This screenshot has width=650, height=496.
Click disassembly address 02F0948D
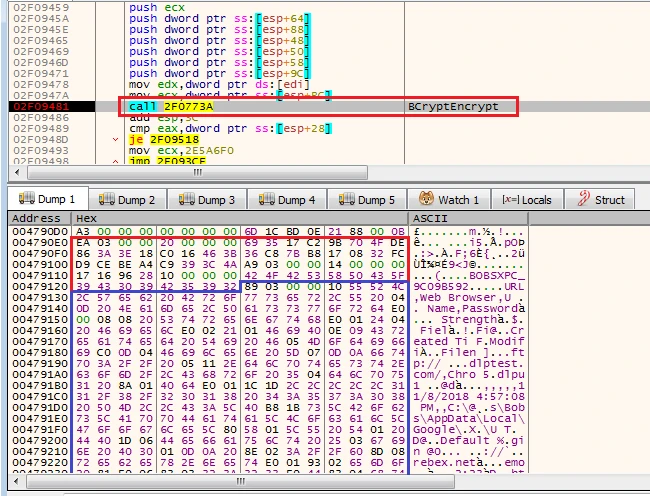pyautogui.click(x=41, y=140)
